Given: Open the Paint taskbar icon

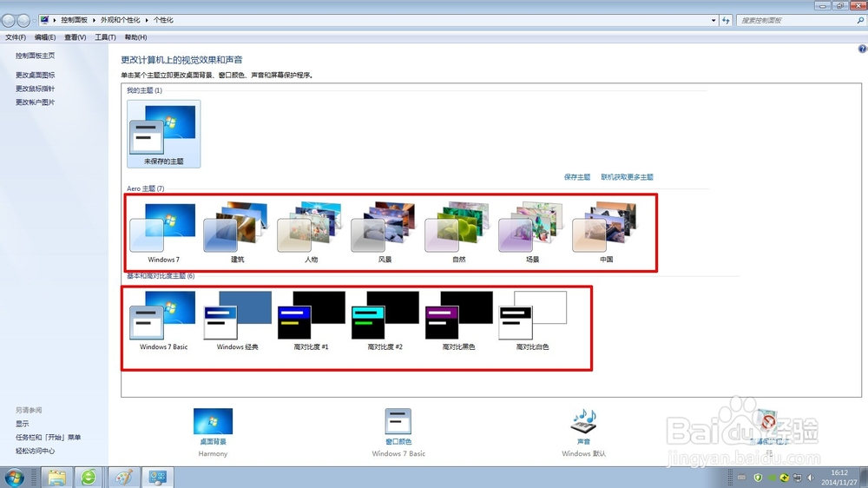Looking at the screenshot, I should 124,477.
